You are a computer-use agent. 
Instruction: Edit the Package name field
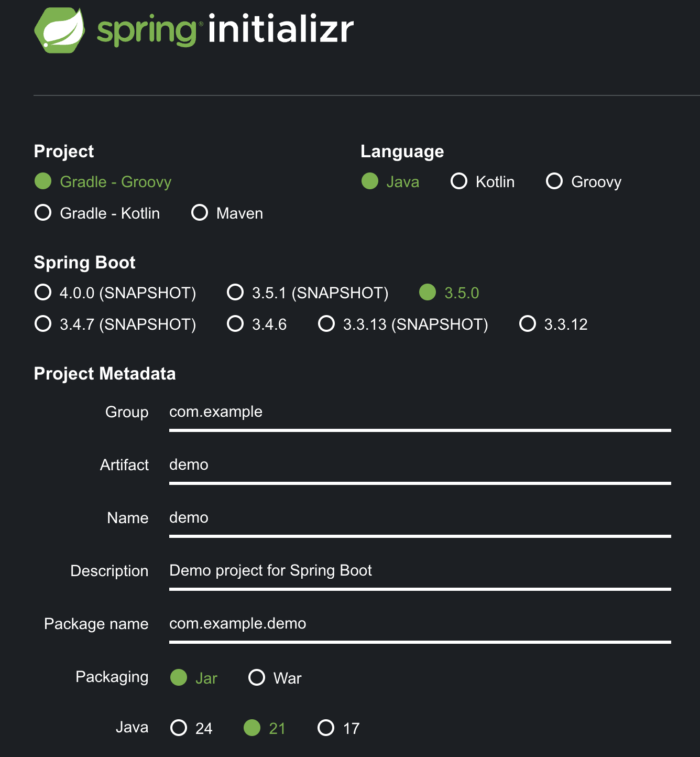pyautogui.click(x=419, y=624)
